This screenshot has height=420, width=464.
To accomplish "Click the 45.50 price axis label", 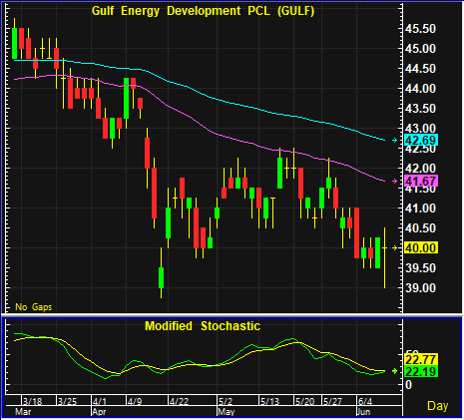I will 420,29.
